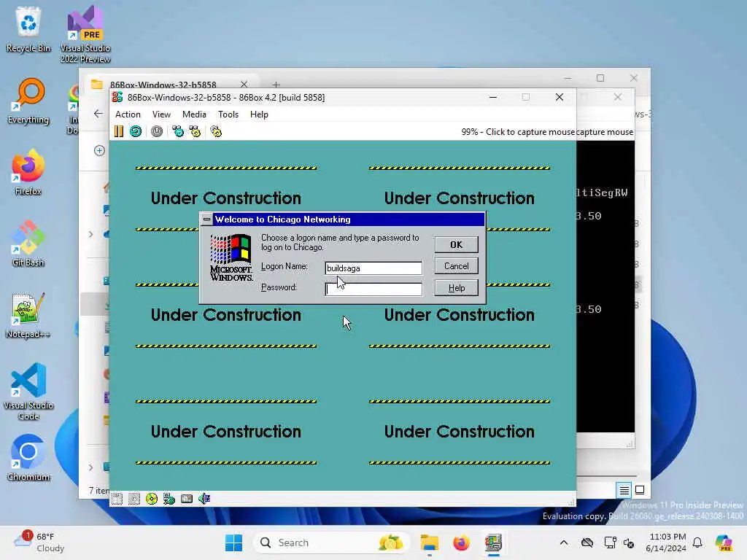The image size is (747, 560).
Task: Close the File Explorer tab
Action: (x=244, y=85)
